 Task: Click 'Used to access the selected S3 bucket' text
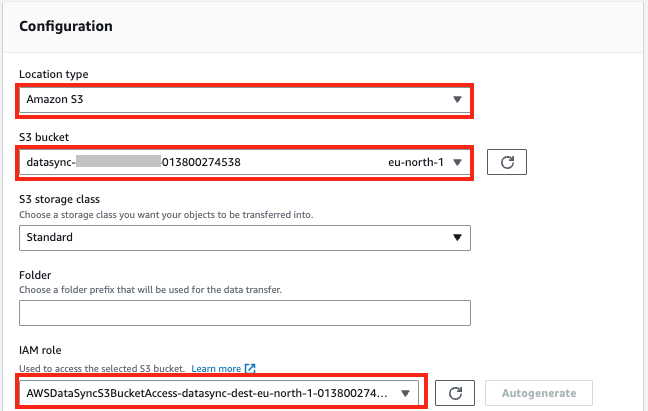point(102,368)
